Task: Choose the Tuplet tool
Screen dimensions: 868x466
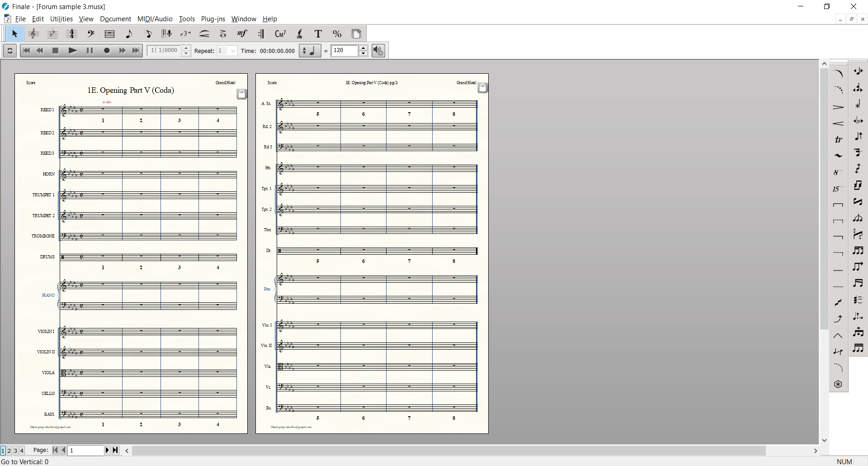Action: click(x=185, y=34)
